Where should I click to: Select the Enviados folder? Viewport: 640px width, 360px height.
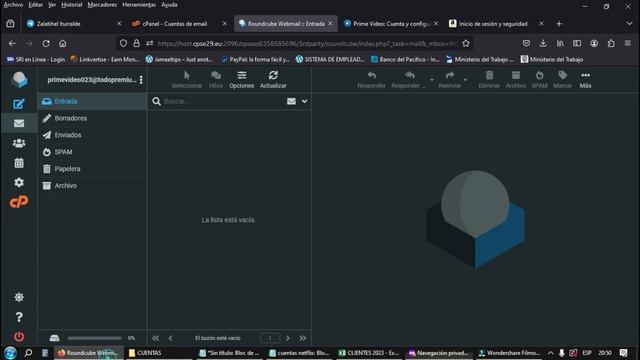(x=92, y=135)
